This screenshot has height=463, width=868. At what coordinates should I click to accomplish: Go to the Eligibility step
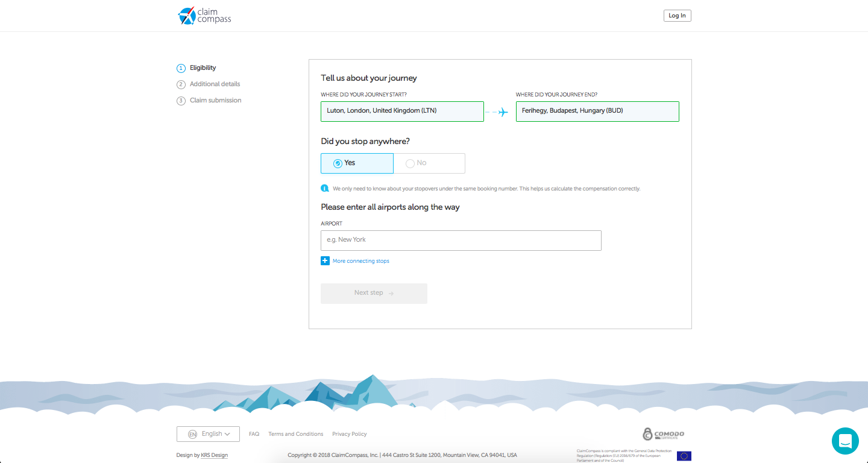(203, 68)
